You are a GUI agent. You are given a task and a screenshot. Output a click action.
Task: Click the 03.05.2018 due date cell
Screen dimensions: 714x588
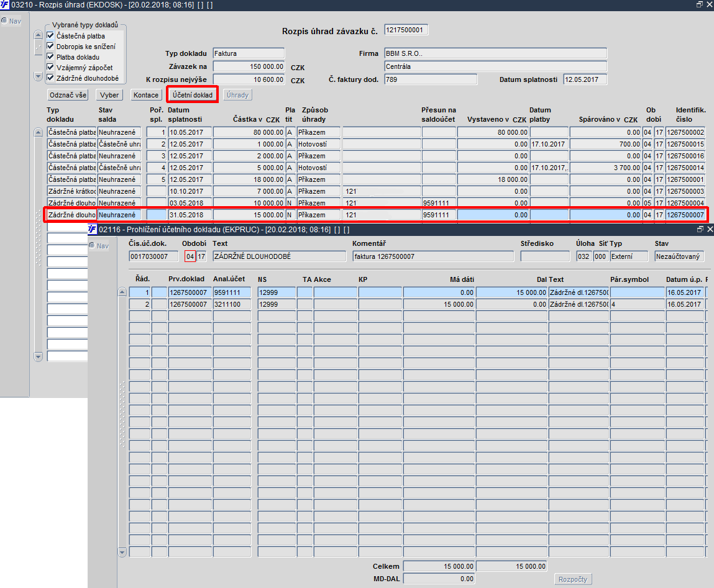[x=190, y=204]
